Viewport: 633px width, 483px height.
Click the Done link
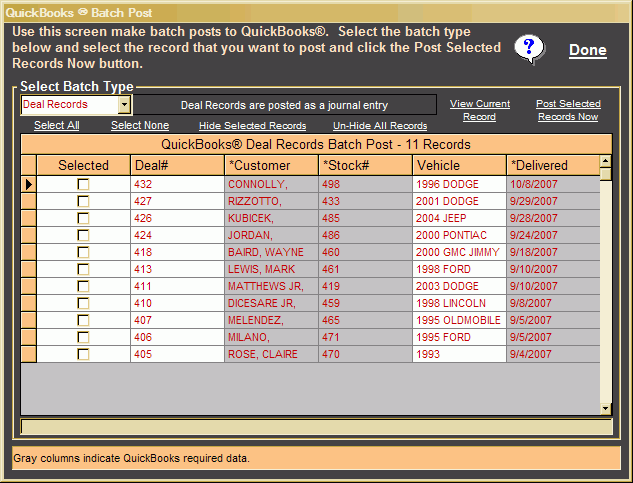(x=587, y=50)
